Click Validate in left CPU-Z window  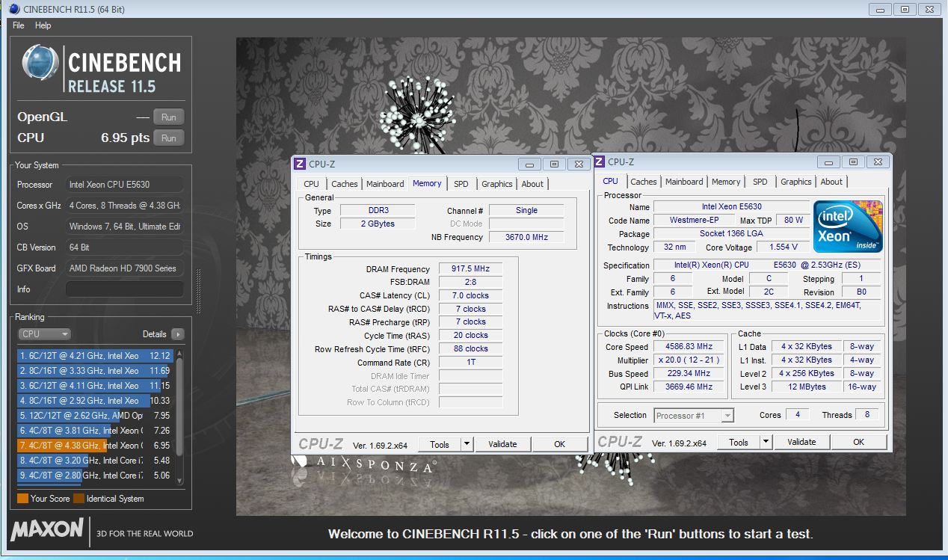(502, 444)
